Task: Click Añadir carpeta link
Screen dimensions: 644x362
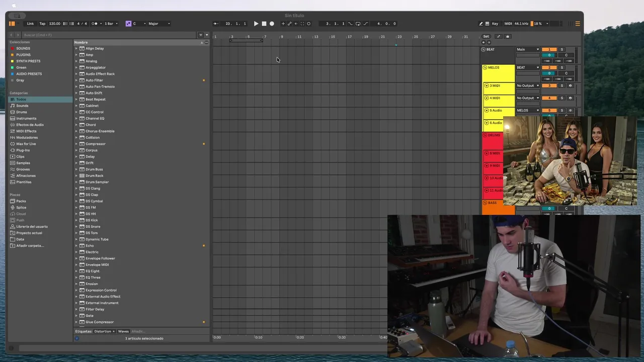Action: tap(30, 245)
